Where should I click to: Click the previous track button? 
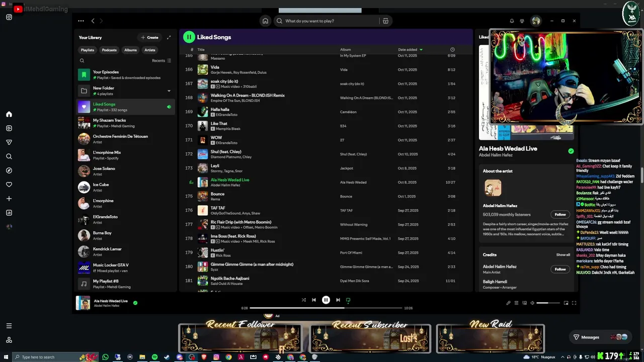(314, 300)
